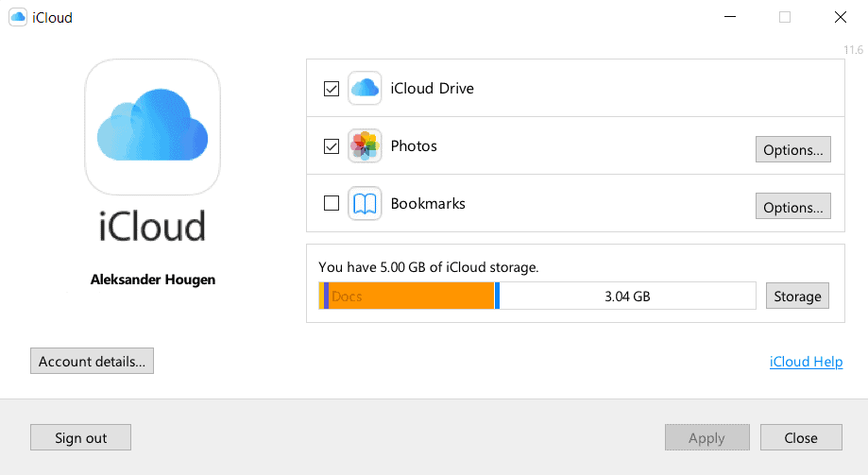Screen dimensions: 868x475
Task: Click the Aleksander Hougen account name
Action: 153,280
